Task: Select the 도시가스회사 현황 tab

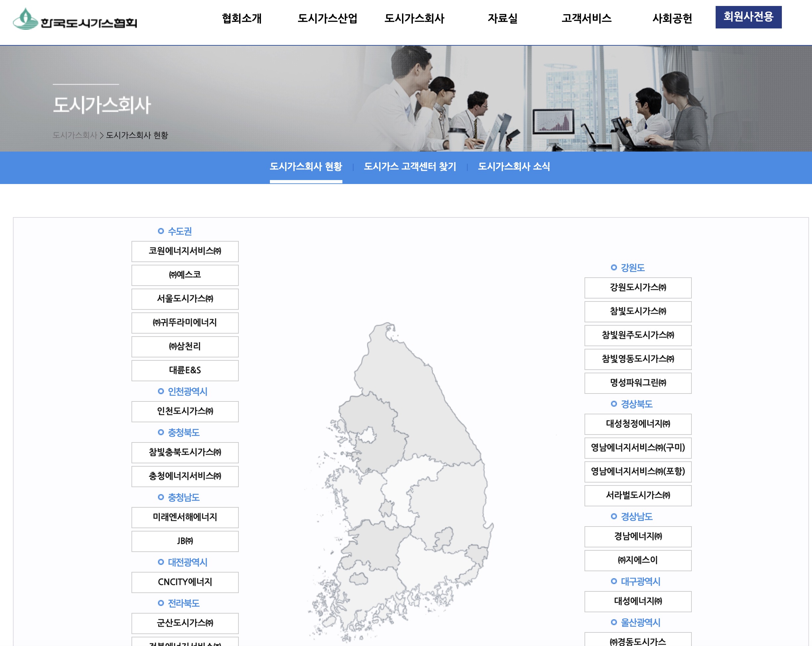Action: (x=306, y=166)
